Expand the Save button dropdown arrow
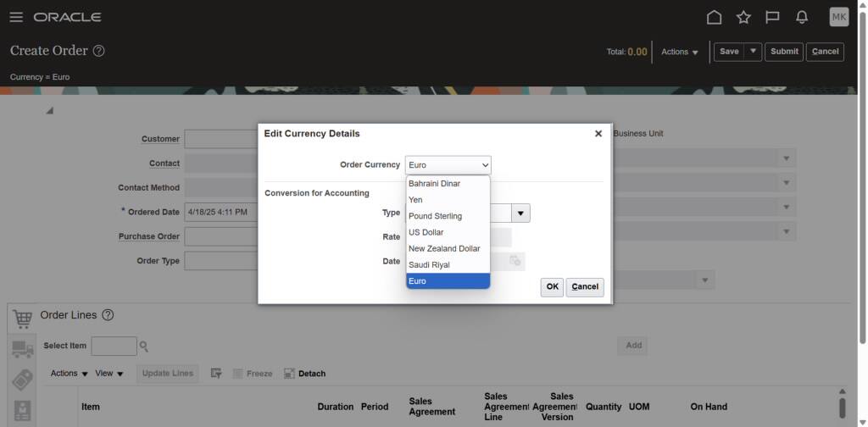Image resolution: width=868 pixels, height=427 pixels. click(x=753, y=52)
